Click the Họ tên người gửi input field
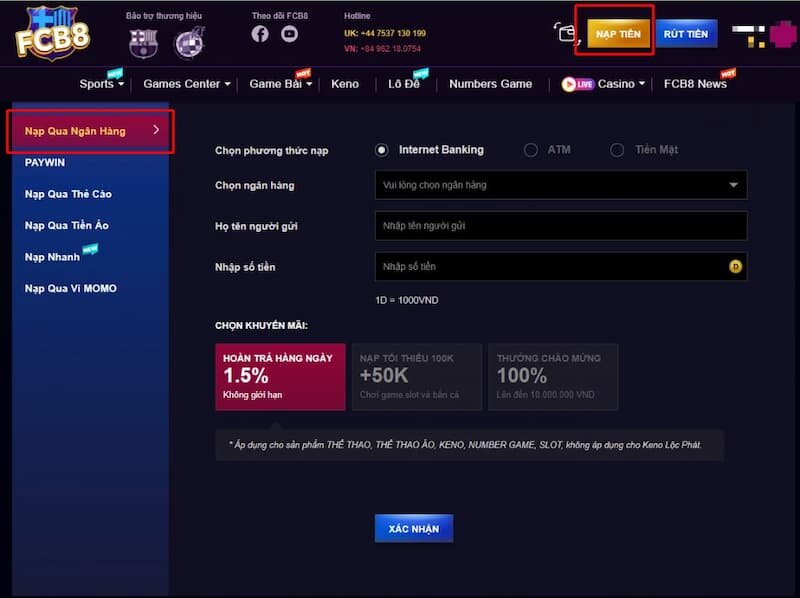The image size is (800, 598). coord(560,226)
